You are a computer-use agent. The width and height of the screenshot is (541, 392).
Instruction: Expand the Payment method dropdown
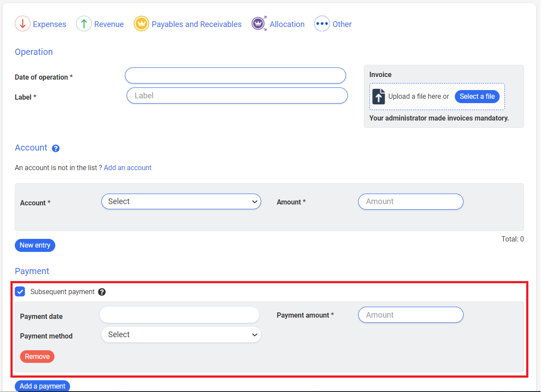pos(181,335)
